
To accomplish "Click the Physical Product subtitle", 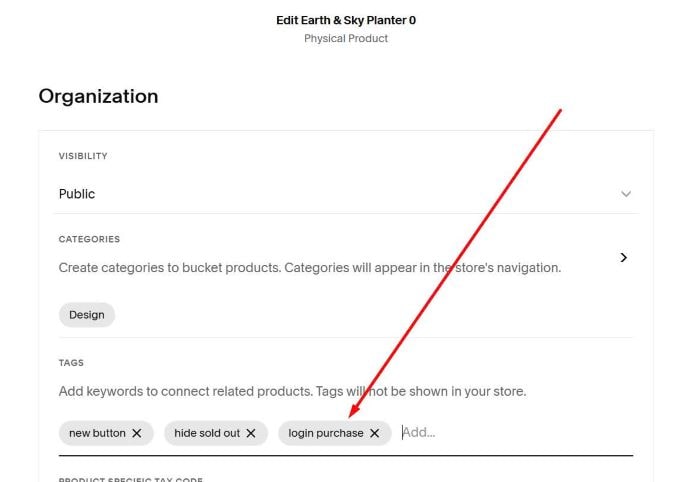I will (346, 39).
